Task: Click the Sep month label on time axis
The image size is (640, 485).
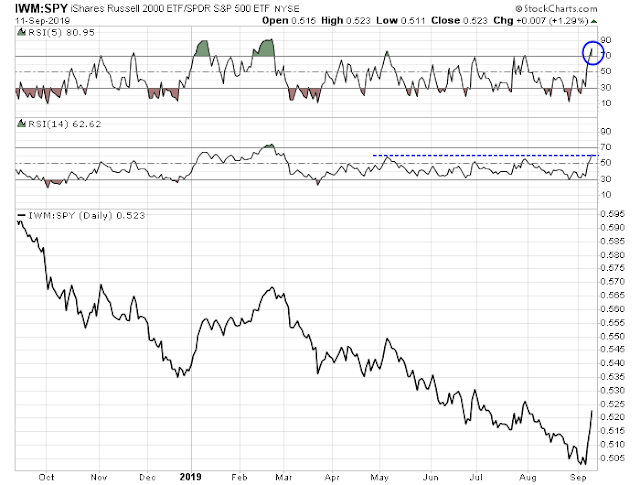Action: 578,477
